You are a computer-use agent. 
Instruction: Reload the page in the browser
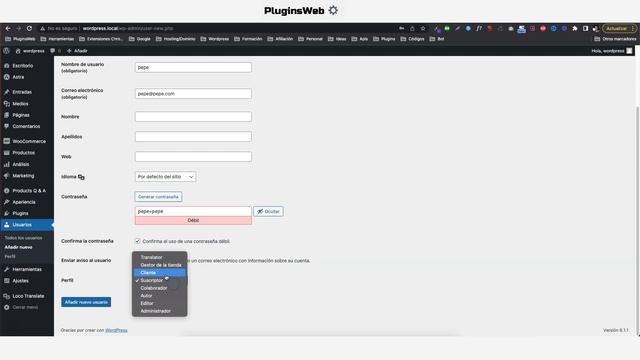point(29,28)
